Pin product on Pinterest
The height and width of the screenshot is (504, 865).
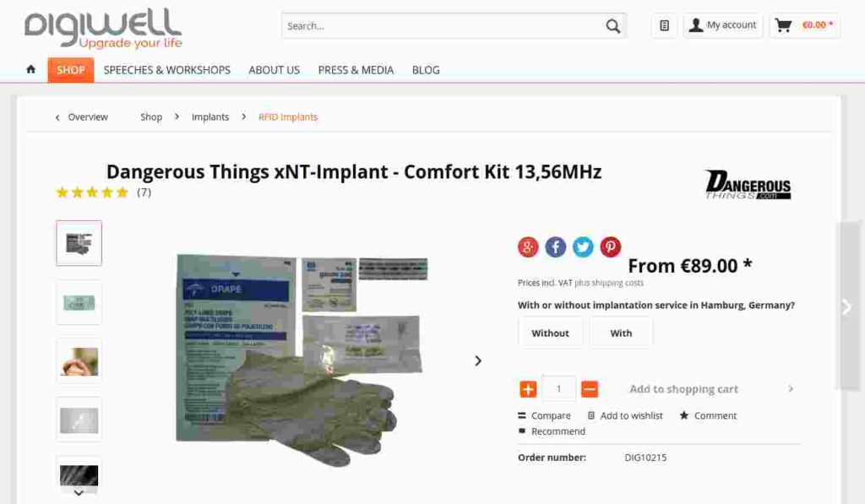click(x=611, y=247)
